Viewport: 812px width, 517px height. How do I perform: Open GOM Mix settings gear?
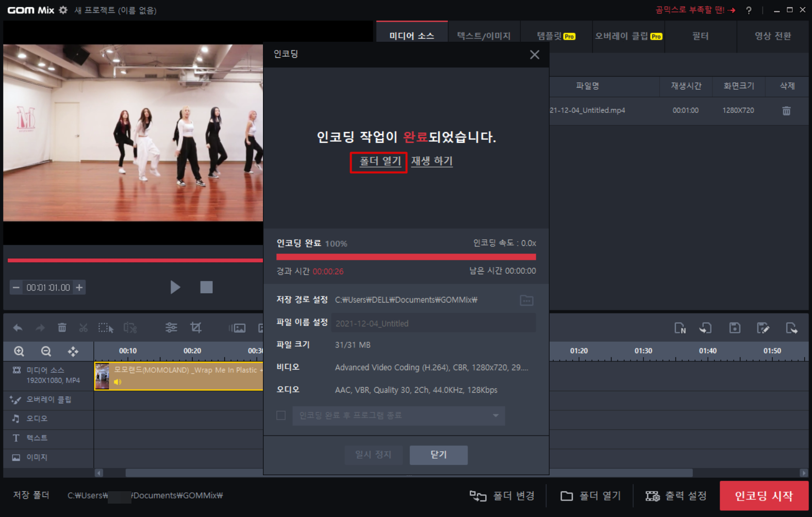coord(63,10)
